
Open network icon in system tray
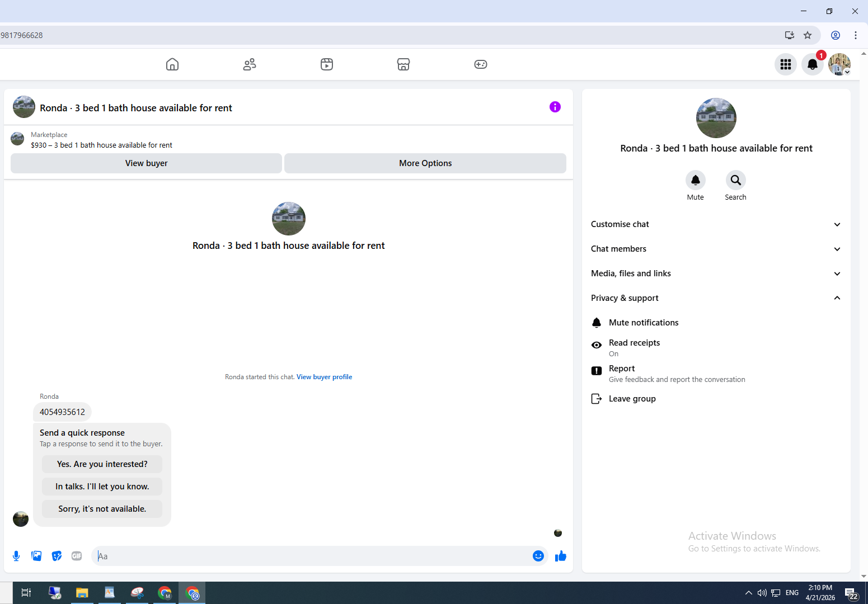click(x=776, y=593)
